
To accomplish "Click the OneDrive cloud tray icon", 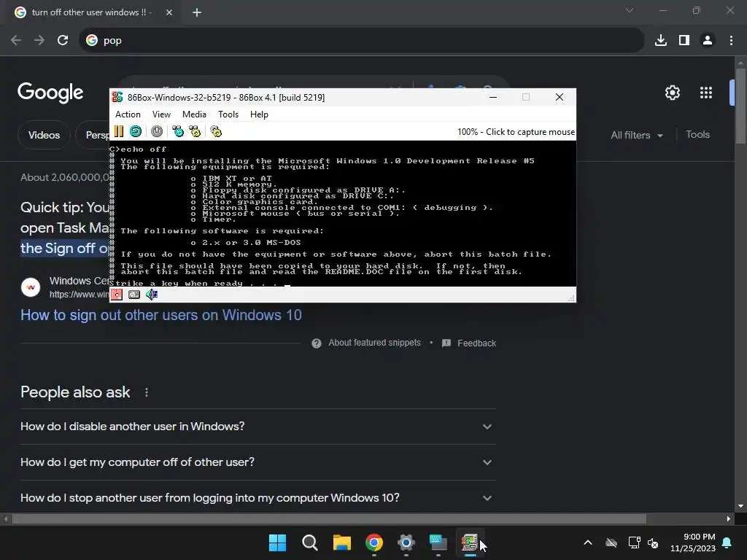I will (611, 542).
